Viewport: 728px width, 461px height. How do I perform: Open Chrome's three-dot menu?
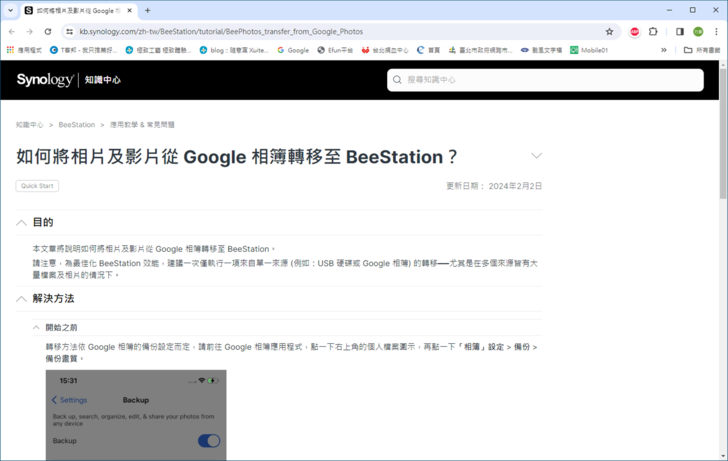(x=716, y=32)
